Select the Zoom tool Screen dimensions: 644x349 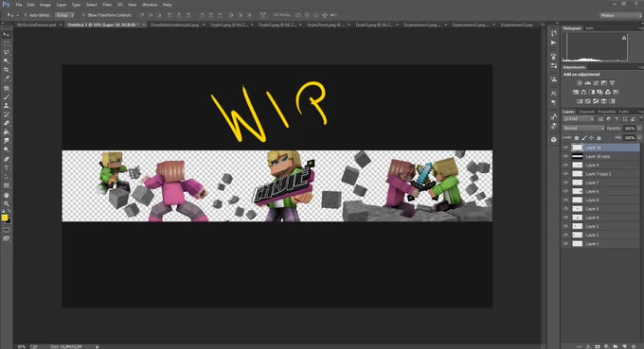point(7,203)
